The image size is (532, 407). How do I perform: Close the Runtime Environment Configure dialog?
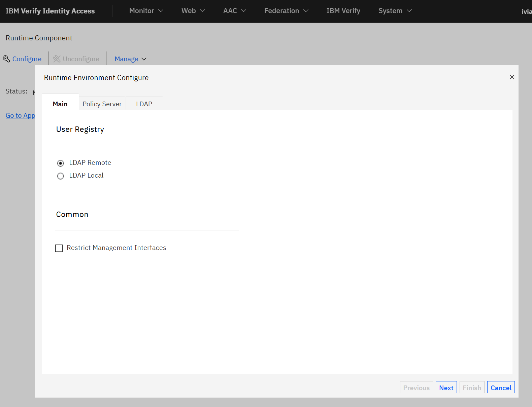512,77
